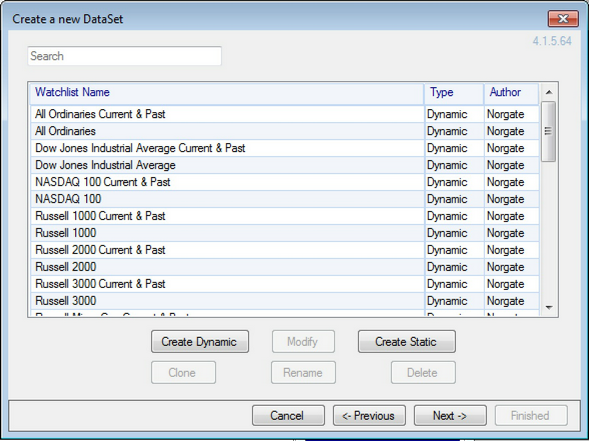Select All Ordinaries Current & Past row
Image resolution: width=589 pixels, height=441 pixels.
click(x=285, y=114)
